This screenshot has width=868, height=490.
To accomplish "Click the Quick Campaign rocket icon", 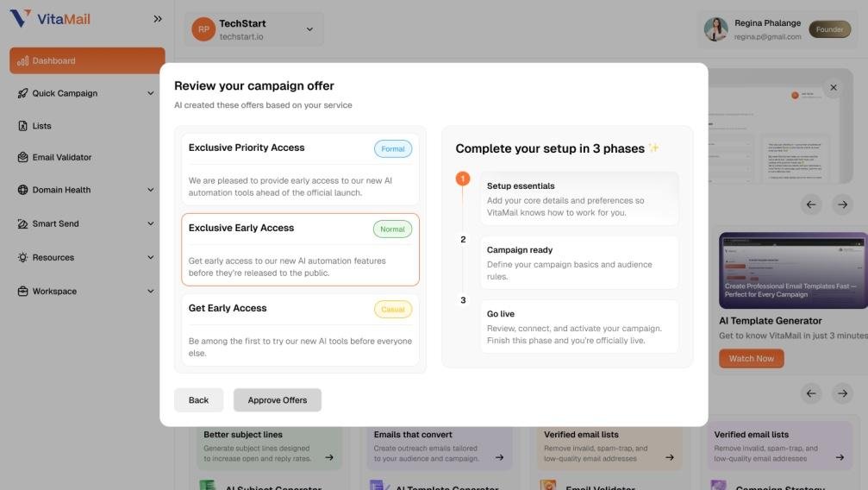I will pyautogui.click(x=22, y=93).
